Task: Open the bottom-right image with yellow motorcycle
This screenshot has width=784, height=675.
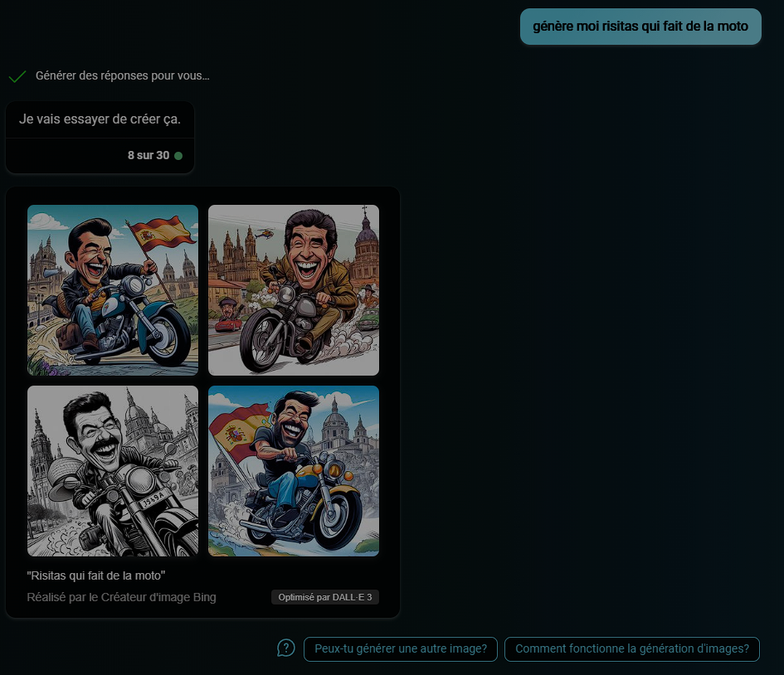Action: (294, 471)
